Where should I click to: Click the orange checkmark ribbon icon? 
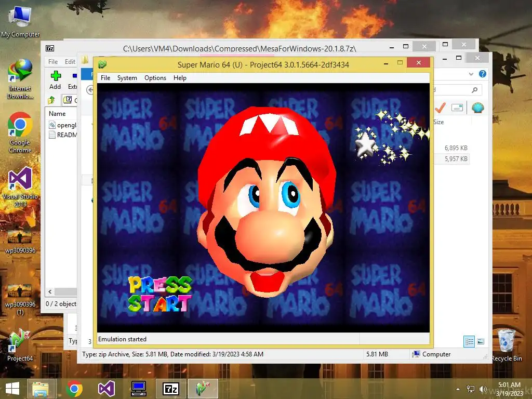tap(440, 108)
